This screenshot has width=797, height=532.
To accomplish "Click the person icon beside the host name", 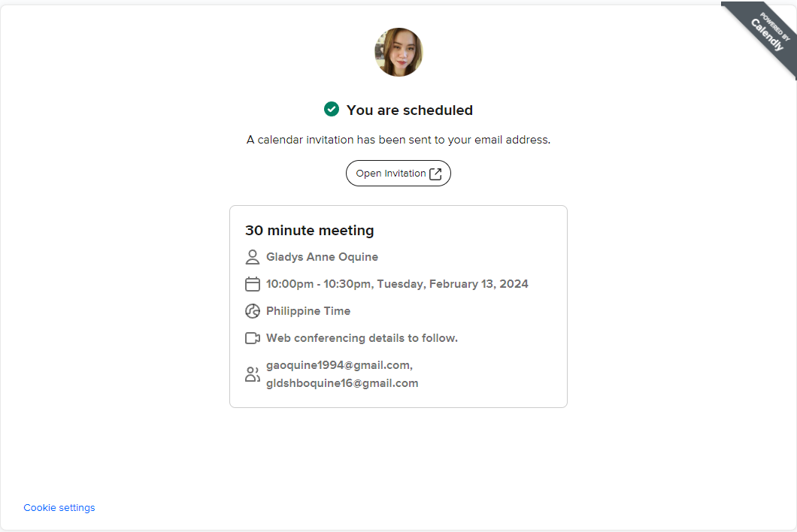I will (x=253, y=257).
